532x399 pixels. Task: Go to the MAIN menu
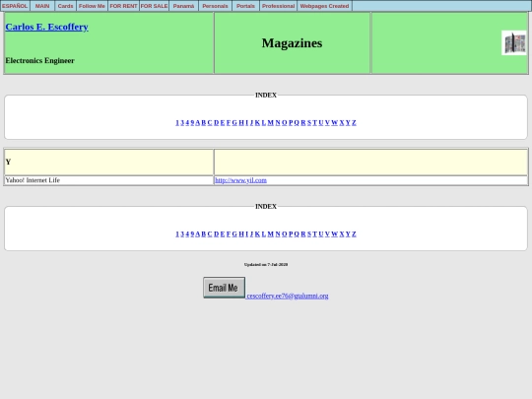(x=42, y=6)
